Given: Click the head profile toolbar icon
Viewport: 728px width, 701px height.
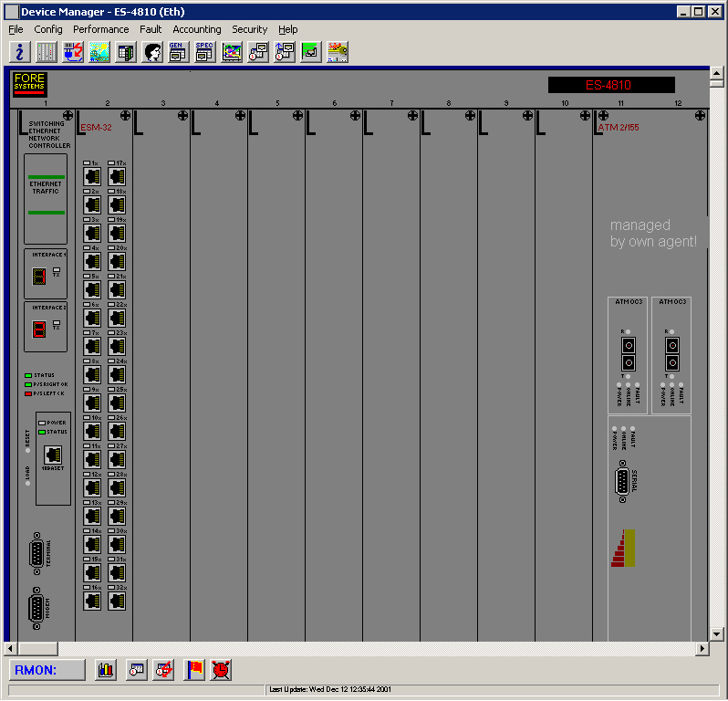Looking at the screenshot, I should [x=151, y=52].
